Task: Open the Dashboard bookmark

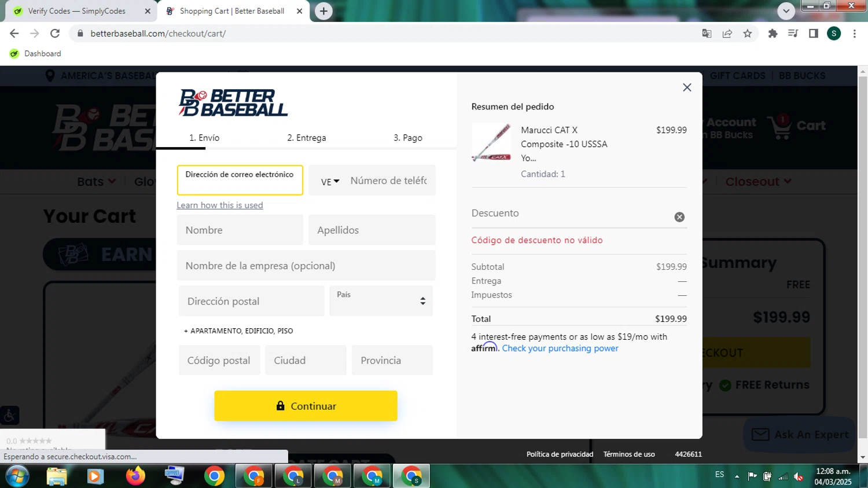Action: tap(35, 53)
